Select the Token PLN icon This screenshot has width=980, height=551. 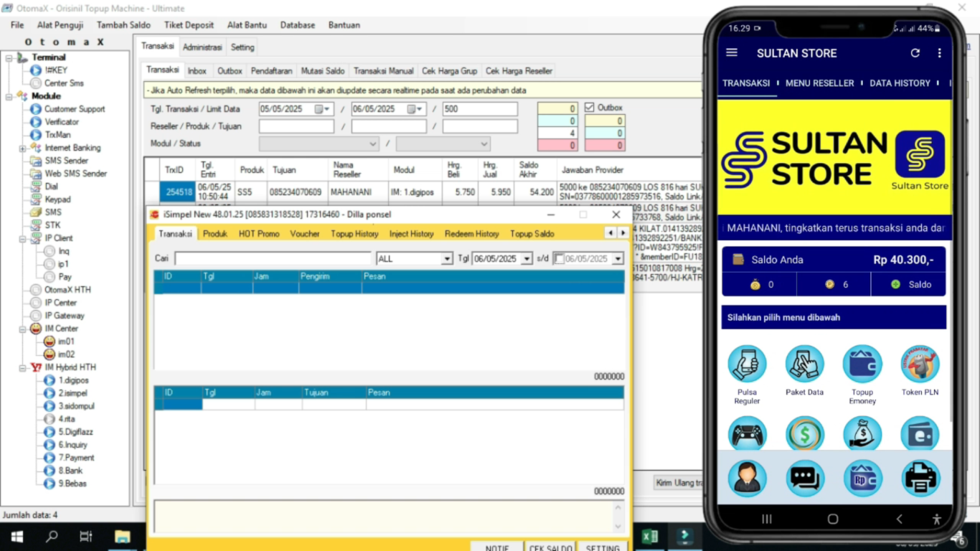pyautogui.click(x=920, y=364)
